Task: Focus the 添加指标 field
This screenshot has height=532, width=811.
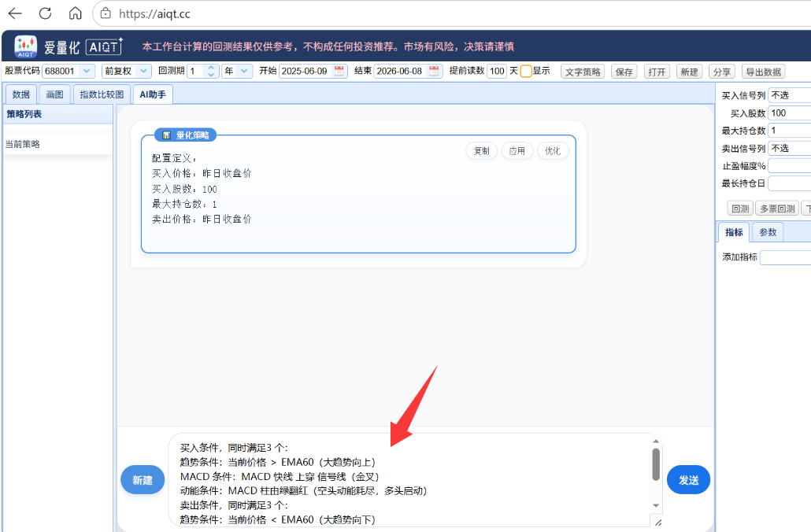Action: coord(786,257)
